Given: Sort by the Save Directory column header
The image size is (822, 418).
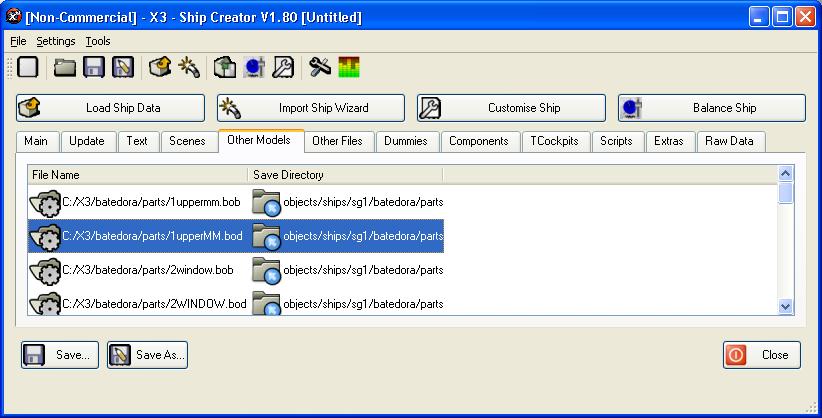Looking at the screenshot, I should [x=345, y=175].
